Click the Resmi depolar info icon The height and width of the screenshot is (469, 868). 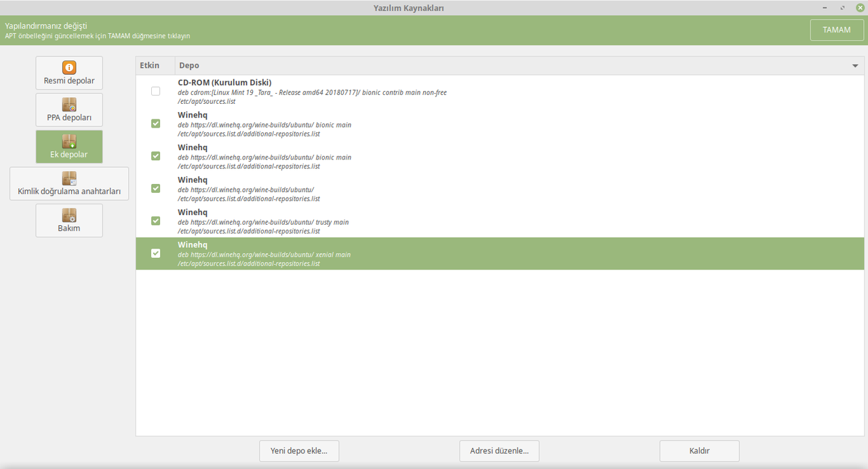click(x=69, y=68)
